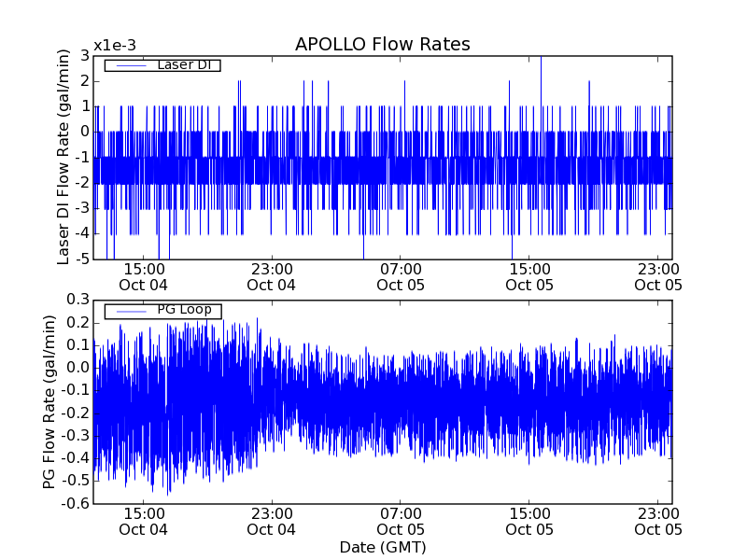Click y-tick "-2" on the Laser DI plot
Image resolution: width=747 pixels, height=560 pixels.
coord(82,183)
